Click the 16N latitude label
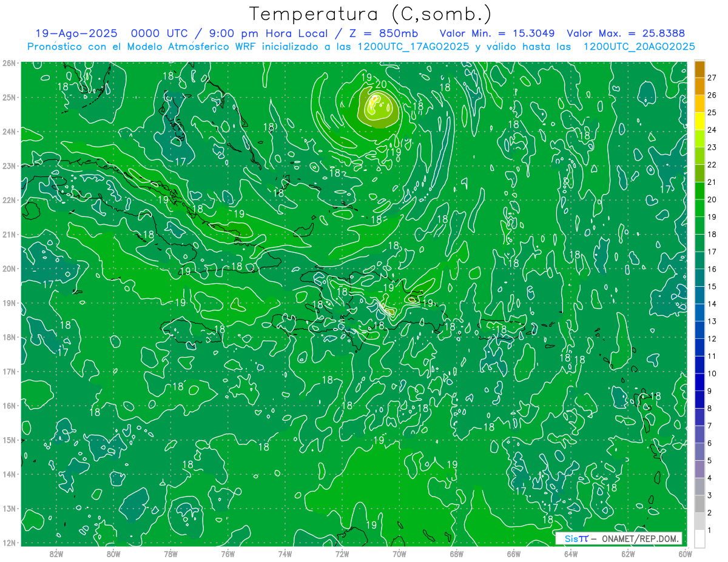Image resolution: width=728 pixels, height=562 pixels. [x=9, y=406]
